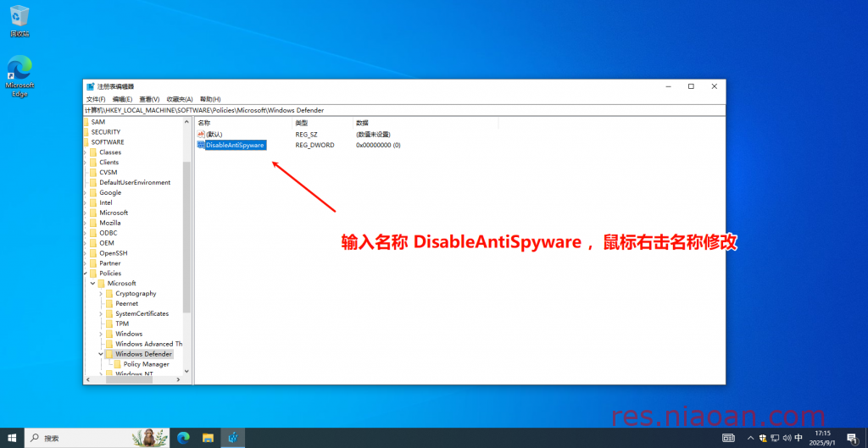
Task: Select the DisableAntiSpyware DWORD value icon
Action: pyautogui.click(x=201, y=145)
